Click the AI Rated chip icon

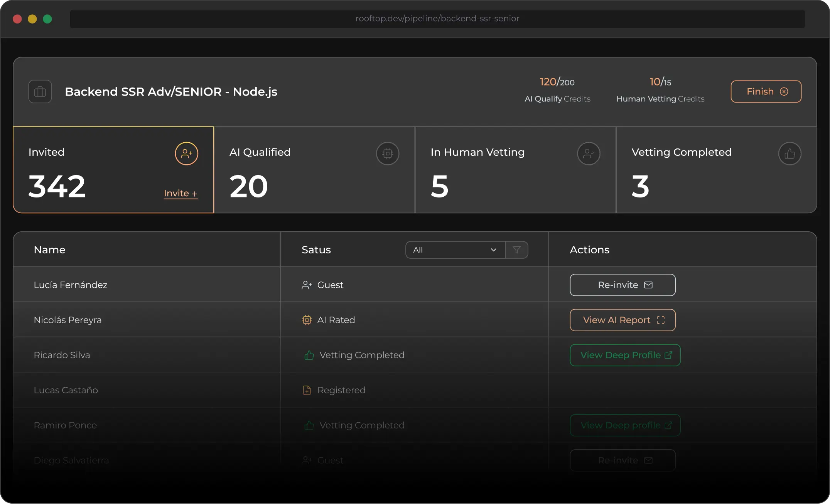tap(307, 320)
